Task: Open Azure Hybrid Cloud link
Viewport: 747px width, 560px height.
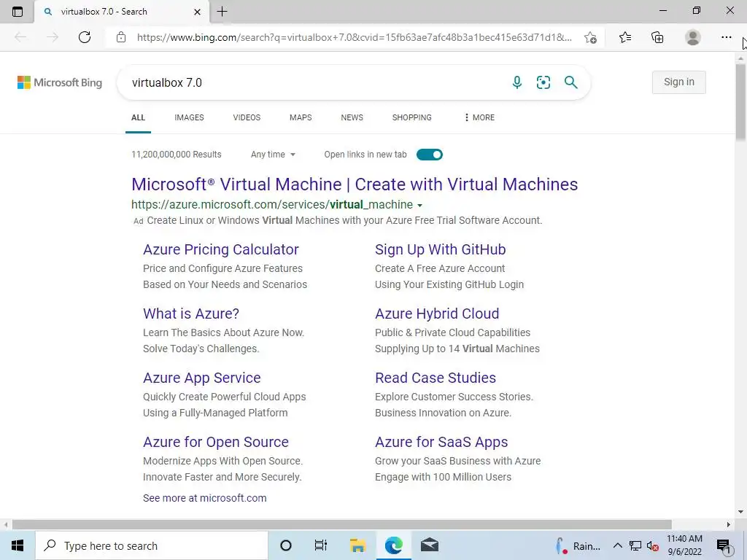Action: 437,314
